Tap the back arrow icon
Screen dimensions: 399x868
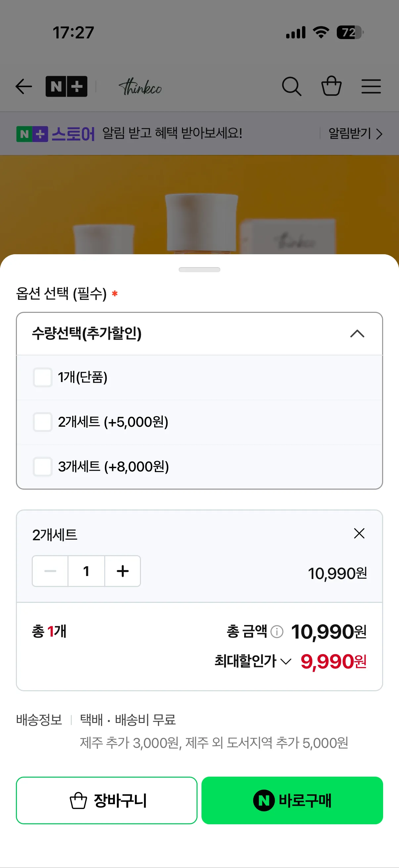click(24, 87)
